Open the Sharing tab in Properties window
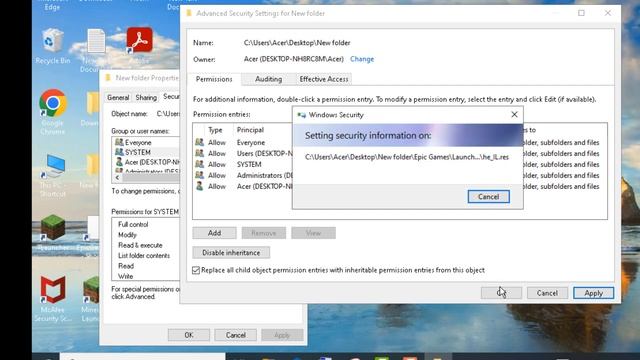This screenshot has height=360, width=640. [146, 98]
